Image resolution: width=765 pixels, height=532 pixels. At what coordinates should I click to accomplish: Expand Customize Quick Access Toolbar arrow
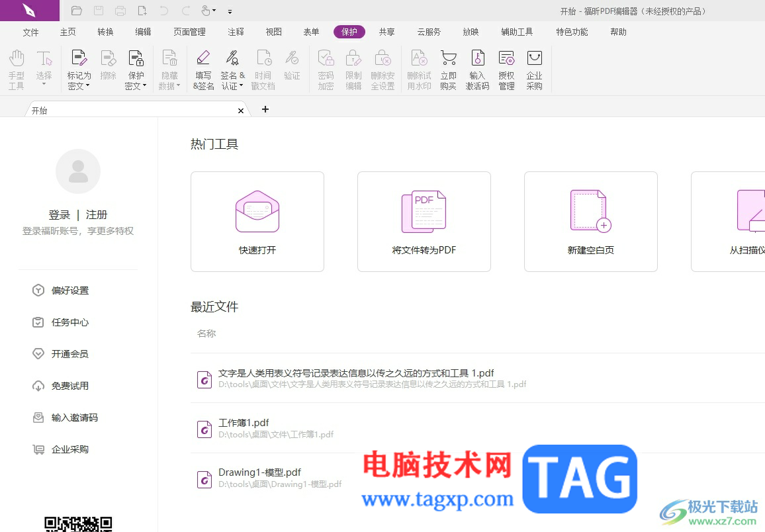coord(230,11)
